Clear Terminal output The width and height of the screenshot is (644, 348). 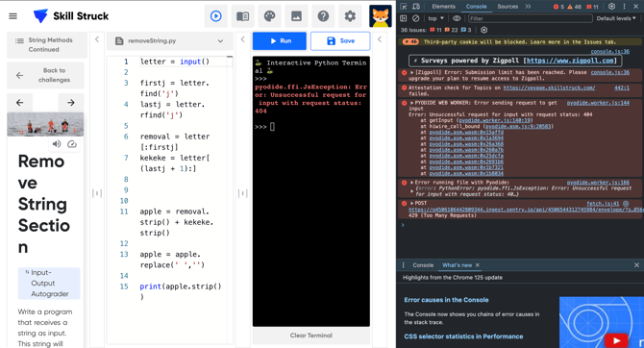point(310,336)
